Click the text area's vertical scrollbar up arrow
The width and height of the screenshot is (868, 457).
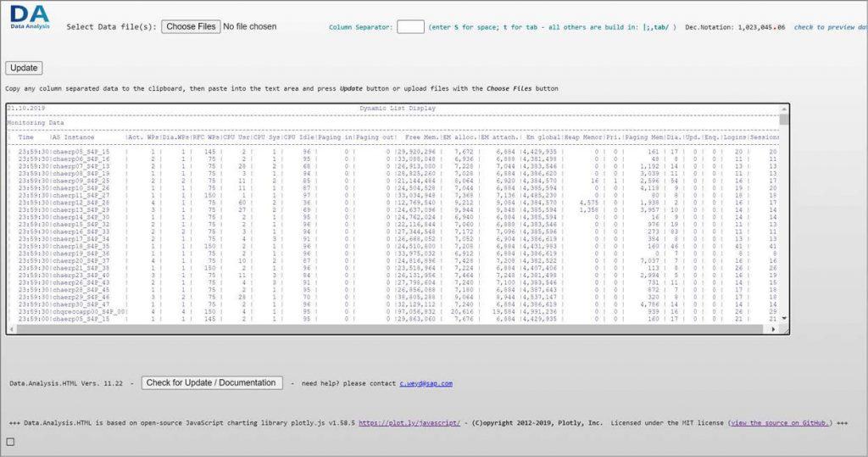[x=784, y=108]
